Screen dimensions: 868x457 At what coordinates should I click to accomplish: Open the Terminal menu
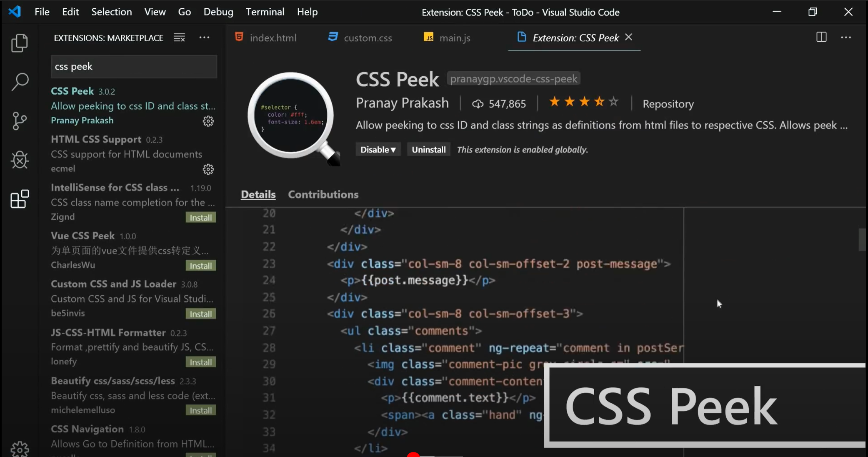(x=265, y=12)
